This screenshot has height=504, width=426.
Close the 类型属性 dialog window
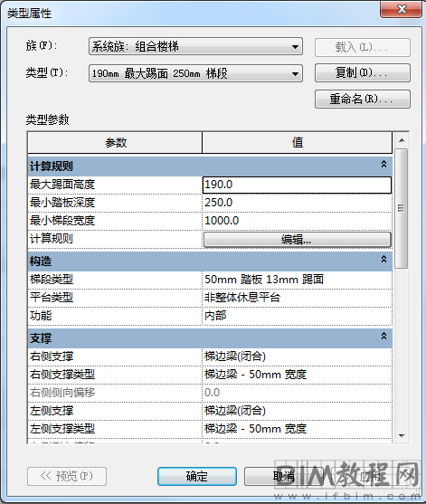(402, 9)
